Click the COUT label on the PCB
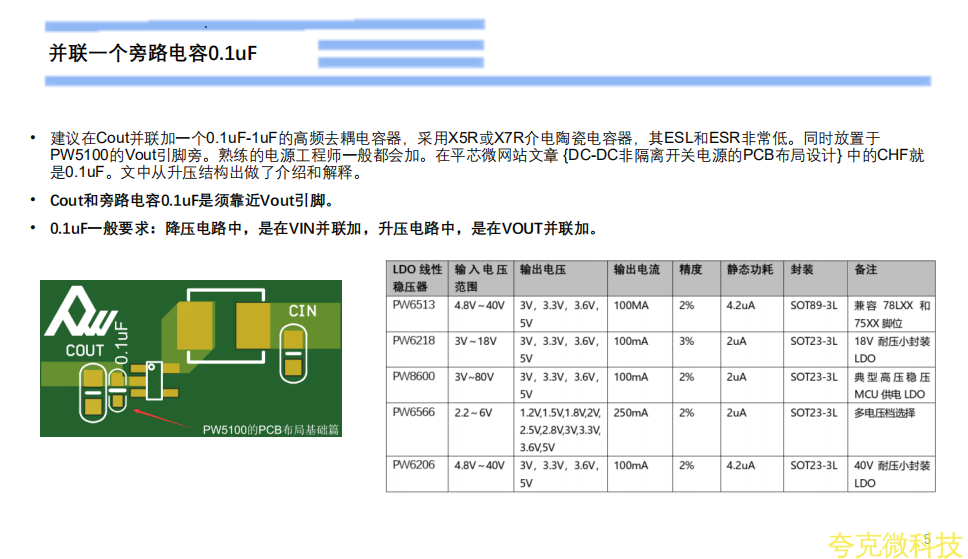Viewport: 968px width, 559px height. [x=85, y=350]
